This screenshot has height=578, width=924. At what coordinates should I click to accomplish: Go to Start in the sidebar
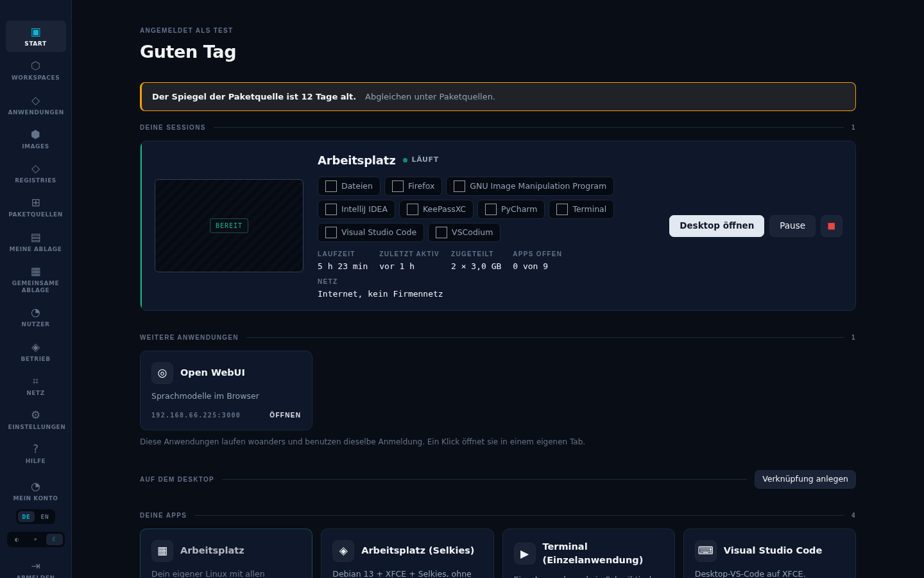(x=35, y=37)
